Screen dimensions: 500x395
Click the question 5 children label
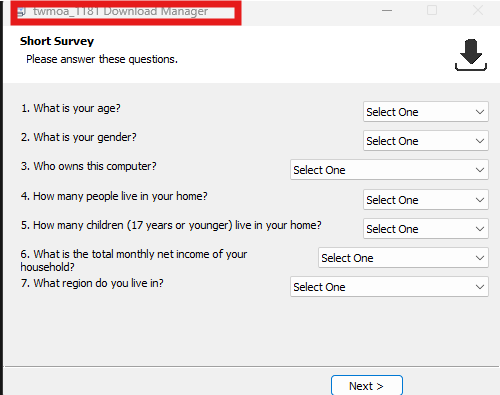click(171, 225)
